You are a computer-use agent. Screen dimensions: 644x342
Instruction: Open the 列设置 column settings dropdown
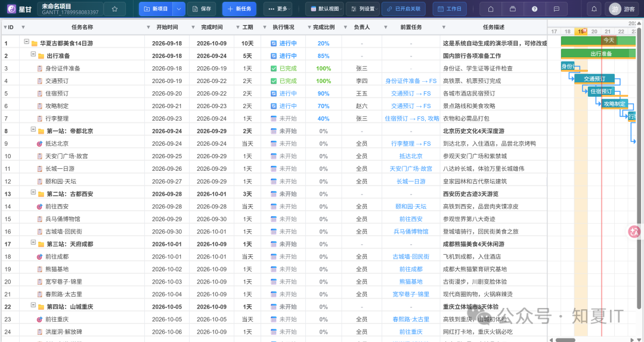(x=363, y=8)
